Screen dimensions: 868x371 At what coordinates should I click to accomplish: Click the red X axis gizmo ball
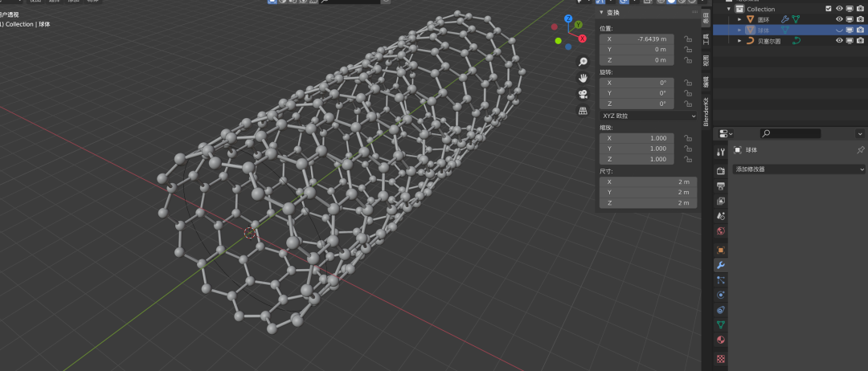point(583,39)
